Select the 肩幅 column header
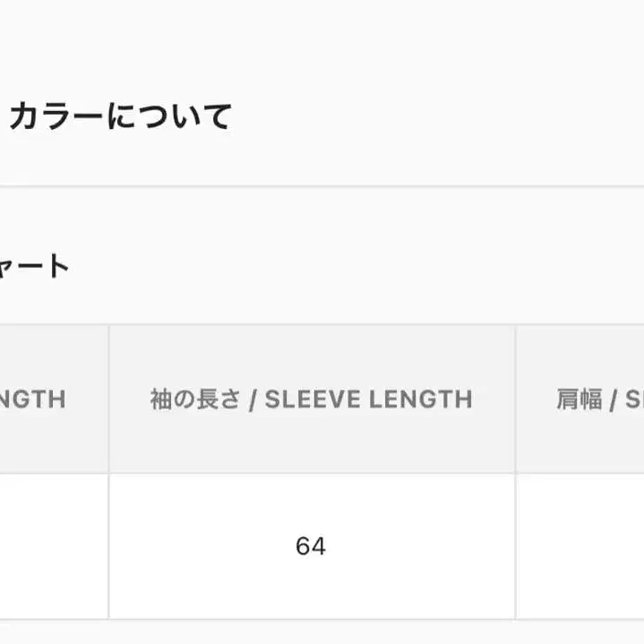Image resolution: width=644 pixels, height=644 pixels. pos(580,399)
